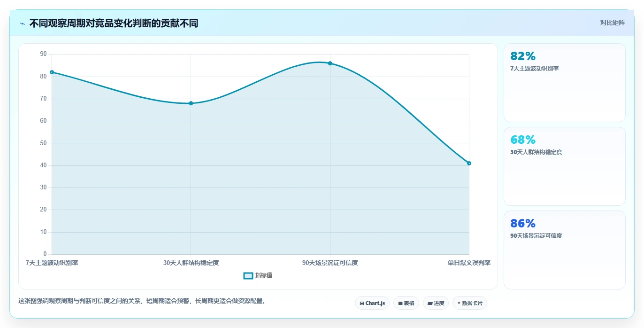Click the caption text about 观察周期与判断可信度

pyautogui.click(x=142, y=301)
